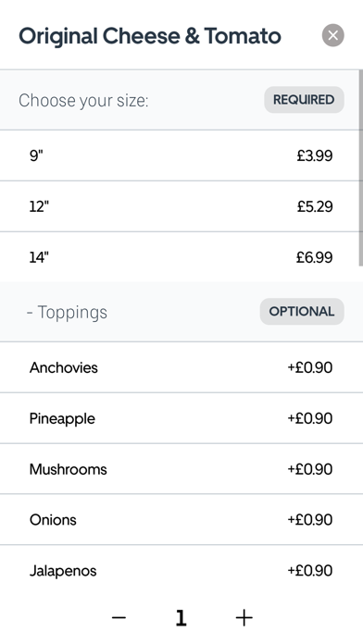Close the Original Cheese & Tomato dialog
This screenshot has height=644, width=363.
(333, 35)
